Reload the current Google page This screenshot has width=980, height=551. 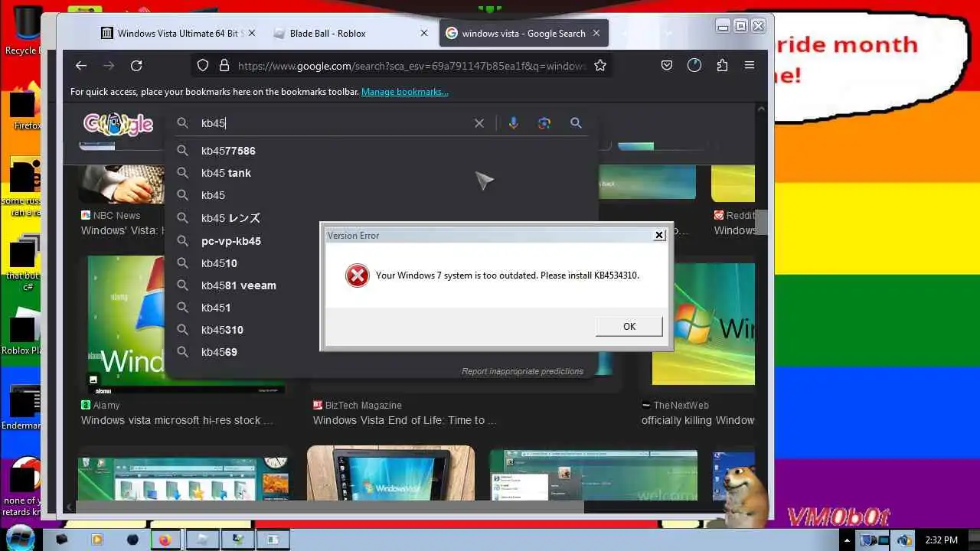(136, 66)
